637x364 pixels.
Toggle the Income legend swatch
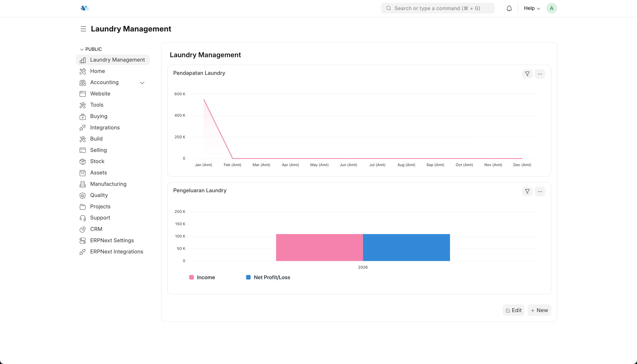point(191,277)
